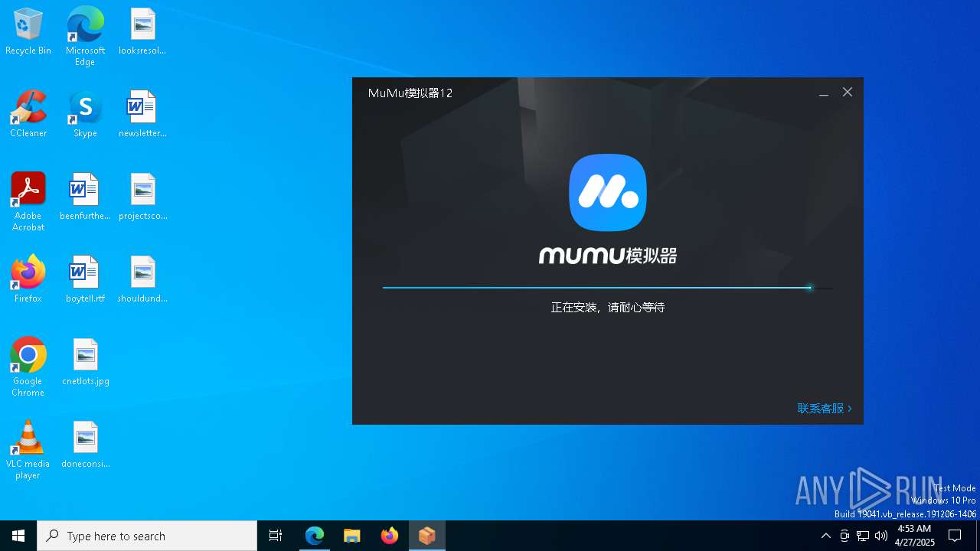Open Task View from taskbar
This screenshot has width=980, height=551.
(276, 536)
